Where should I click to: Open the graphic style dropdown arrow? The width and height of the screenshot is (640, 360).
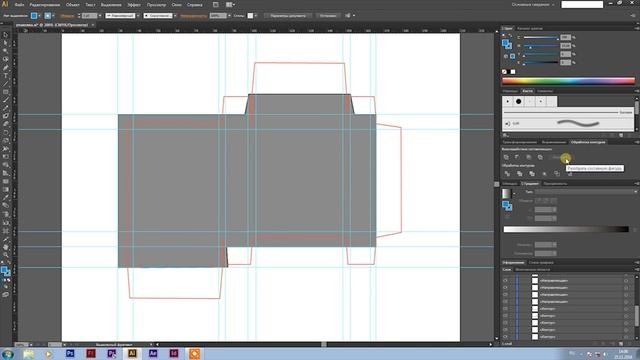256,16
